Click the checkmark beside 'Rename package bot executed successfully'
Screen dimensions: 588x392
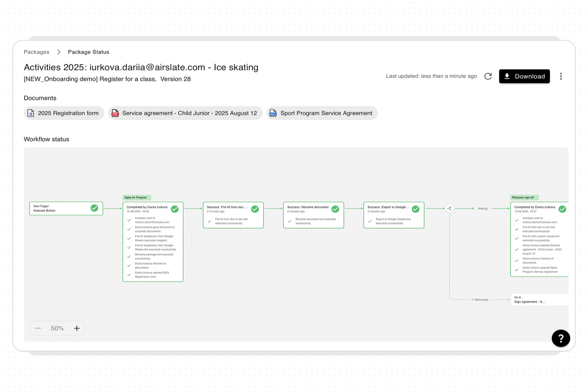point(129,256)
